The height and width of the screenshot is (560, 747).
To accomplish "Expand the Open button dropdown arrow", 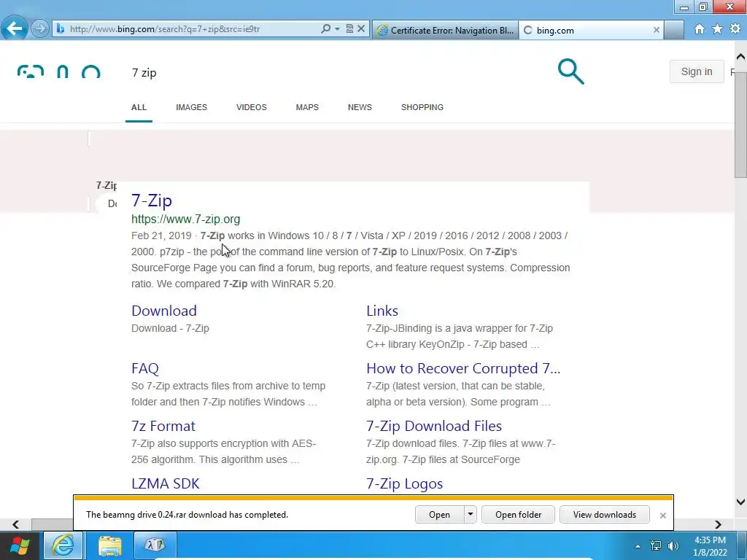I will [x=471, y=515].
